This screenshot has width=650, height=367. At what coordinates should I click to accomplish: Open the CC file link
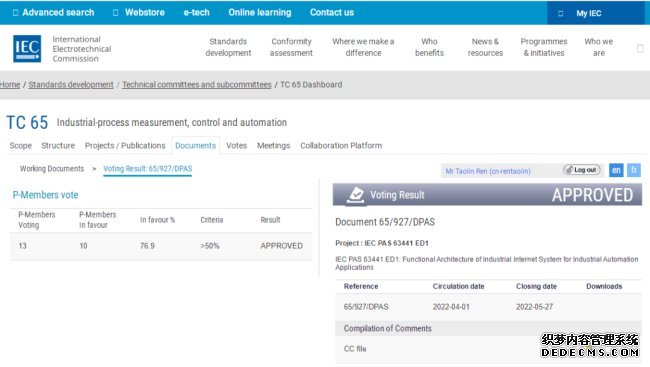[x=355, y=349]
